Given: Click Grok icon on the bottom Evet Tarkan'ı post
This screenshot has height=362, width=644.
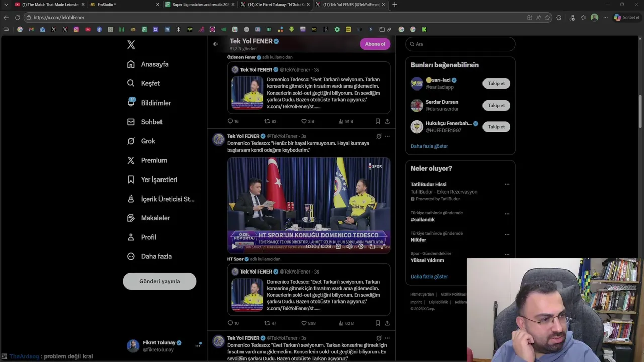Looking at the screenshot, I should [x=379, y=338].
